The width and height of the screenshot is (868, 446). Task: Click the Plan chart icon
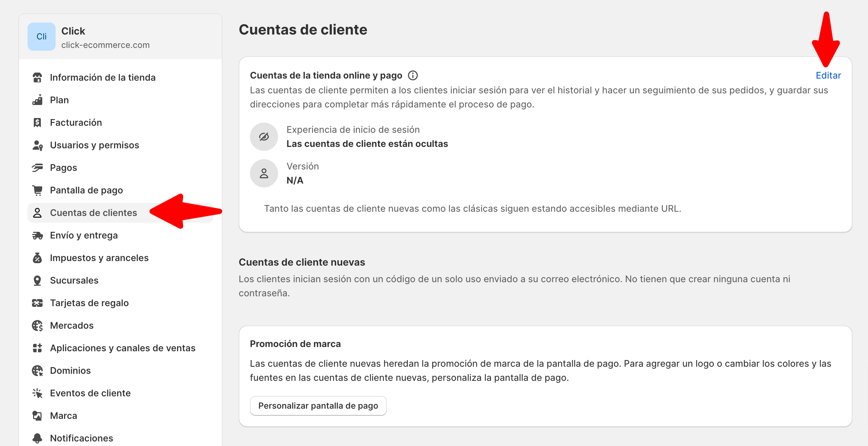coord(37,100)
